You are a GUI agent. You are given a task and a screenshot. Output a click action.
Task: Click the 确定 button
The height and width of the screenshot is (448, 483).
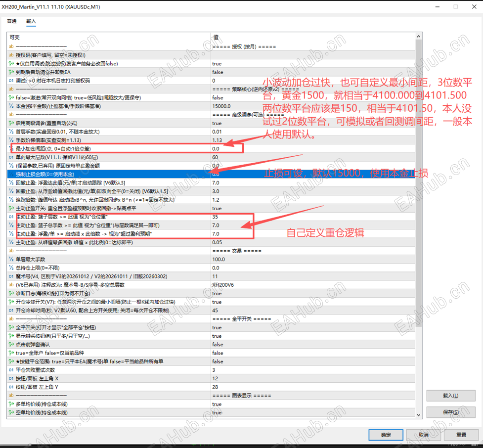click(386, 435)
